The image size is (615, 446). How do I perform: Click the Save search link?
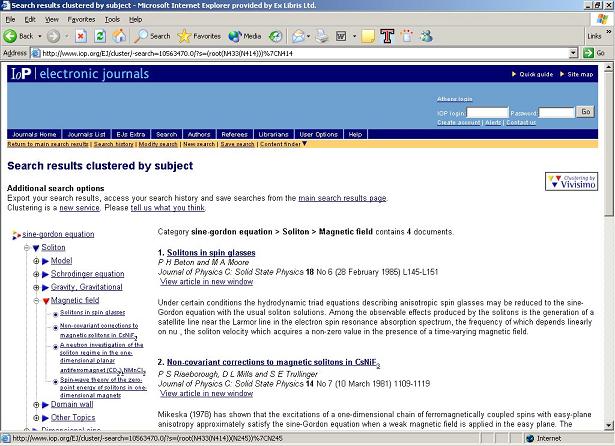[237, 144]
